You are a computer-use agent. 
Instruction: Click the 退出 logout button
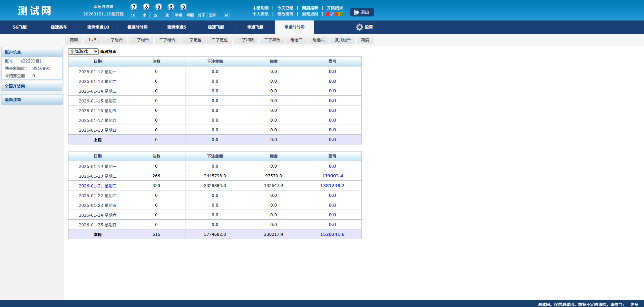tap(362, 12)
